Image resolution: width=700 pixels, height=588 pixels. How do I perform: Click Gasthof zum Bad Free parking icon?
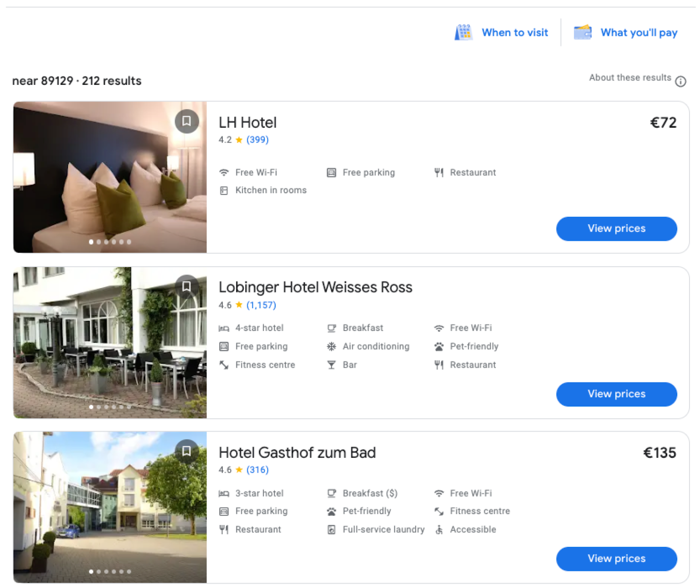point(224,511)
